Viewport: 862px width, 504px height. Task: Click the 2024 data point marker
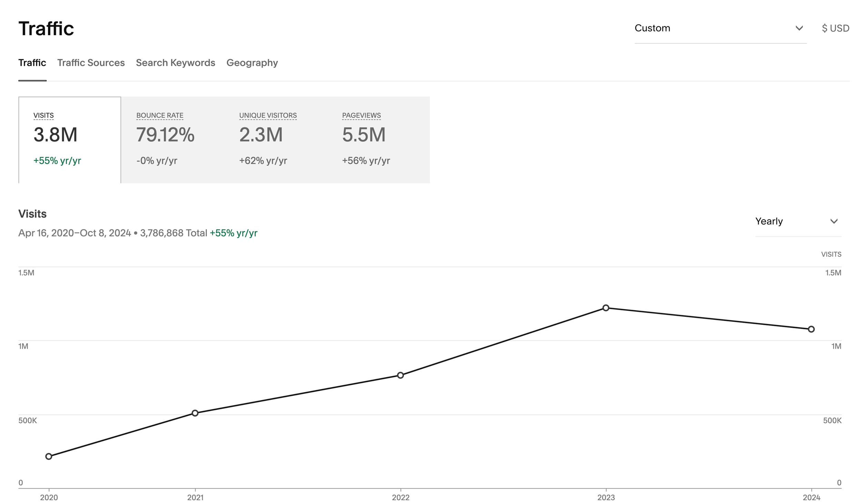pyautogui.click(x=811, y=329)
